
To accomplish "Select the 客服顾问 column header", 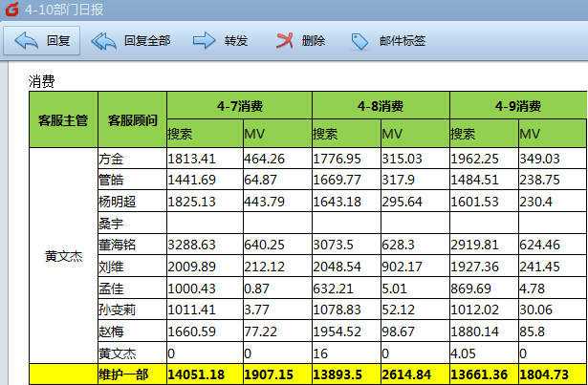I will click(x=131, y=119).
